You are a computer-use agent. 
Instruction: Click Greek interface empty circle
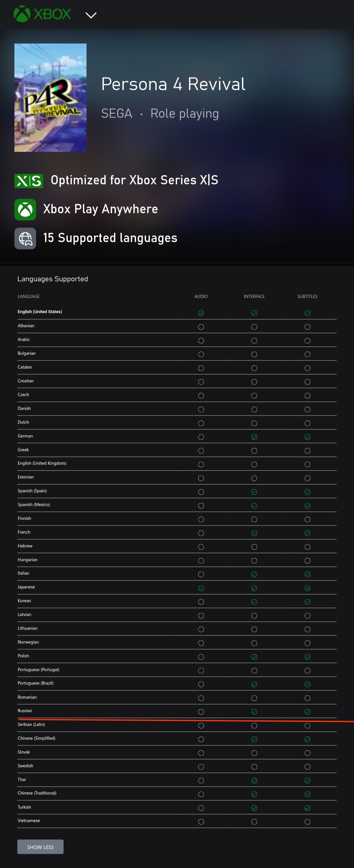[254, 451]
